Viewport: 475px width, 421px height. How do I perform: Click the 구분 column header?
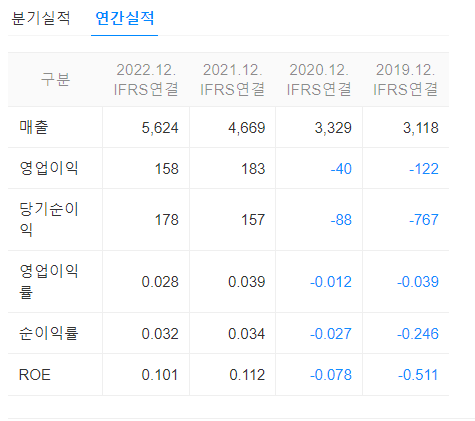[x=55, y=79]
